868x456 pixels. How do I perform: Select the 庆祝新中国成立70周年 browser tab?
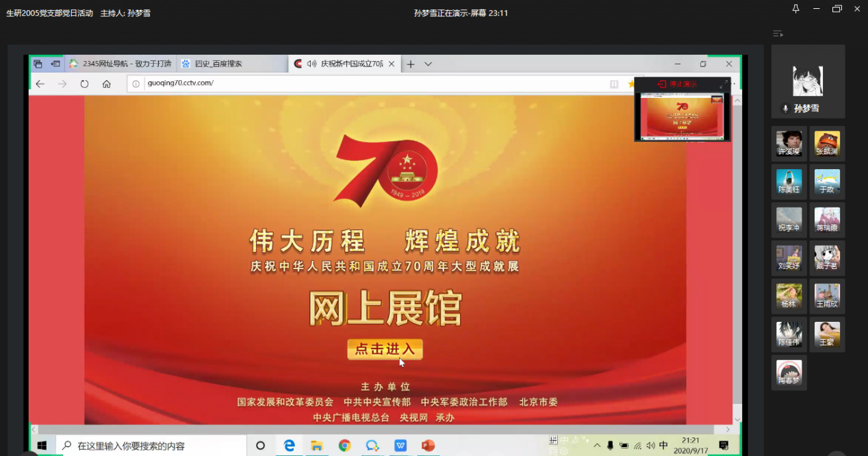tap(344, 64)
